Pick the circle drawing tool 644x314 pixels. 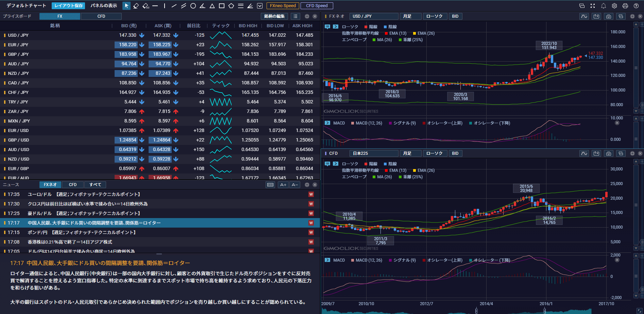(193, 5)
